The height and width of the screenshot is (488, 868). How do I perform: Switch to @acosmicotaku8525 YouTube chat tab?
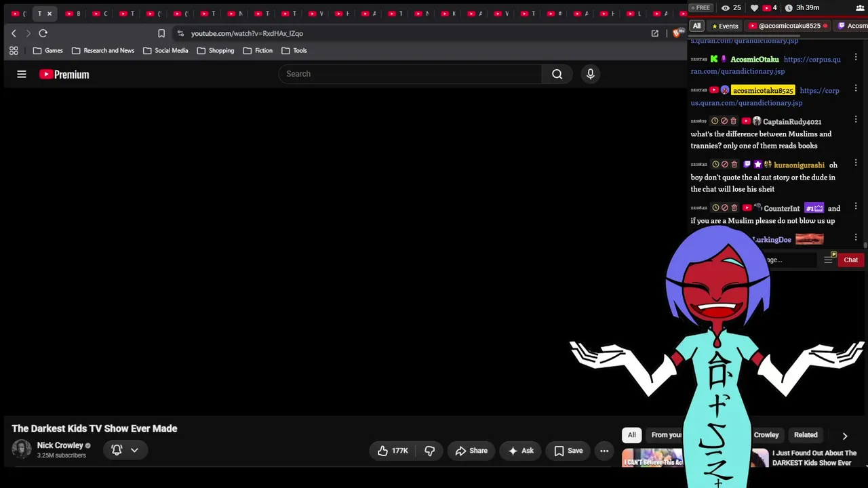(789, 26)
